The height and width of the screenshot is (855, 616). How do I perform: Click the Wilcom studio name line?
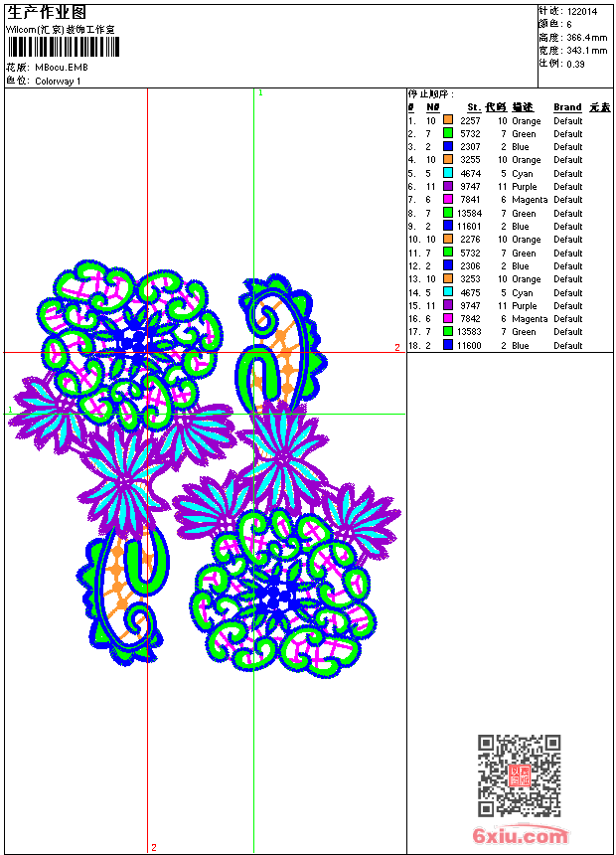coord(60,30)
